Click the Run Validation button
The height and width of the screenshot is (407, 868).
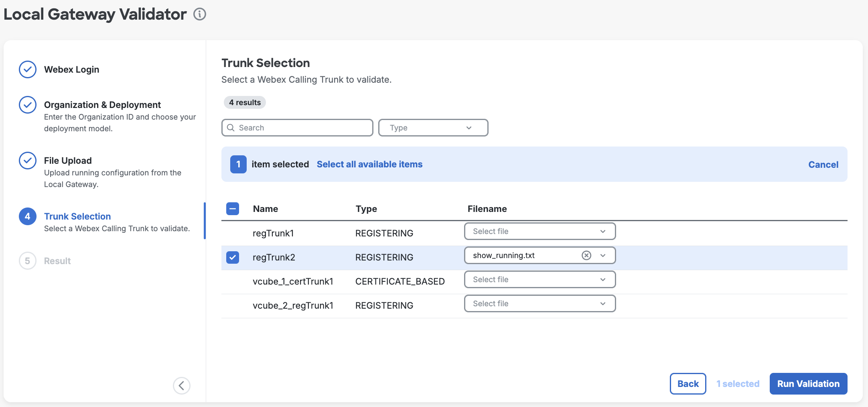[808, 384]
